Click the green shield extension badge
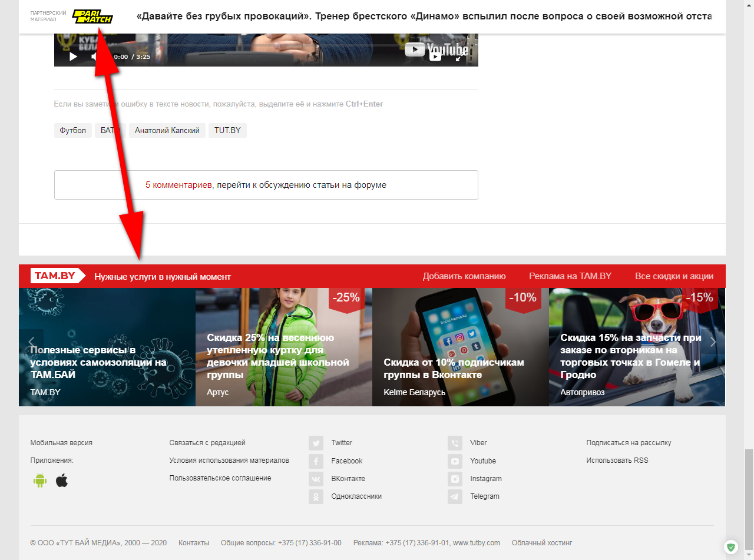Screen dimensions: 754x560 [731, 547]
